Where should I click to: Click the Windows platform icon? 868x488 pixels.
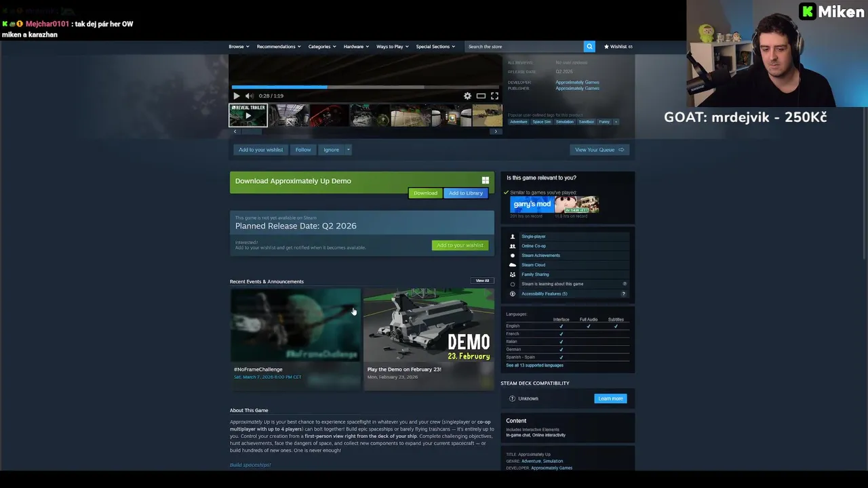486,180
